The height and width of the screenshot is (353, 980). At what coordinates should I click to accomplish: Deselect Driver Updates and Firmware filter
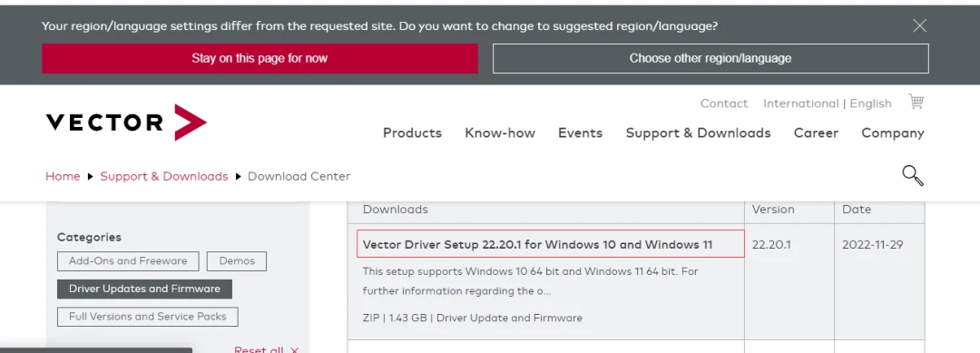144,289
